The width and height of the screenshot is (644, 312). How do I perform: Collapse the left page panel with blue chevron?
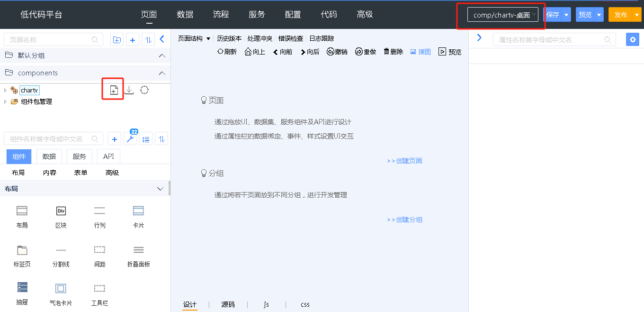point(162,39)
